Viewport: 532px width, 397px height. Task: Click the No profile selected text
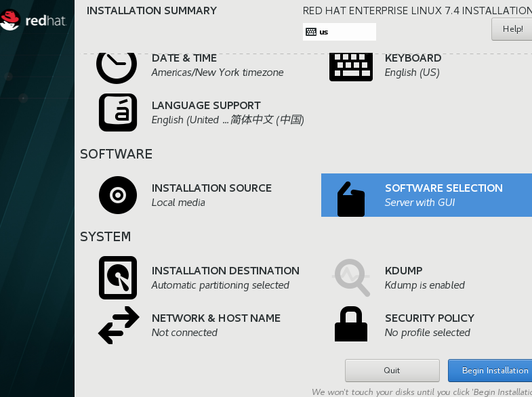pos(427,333)
